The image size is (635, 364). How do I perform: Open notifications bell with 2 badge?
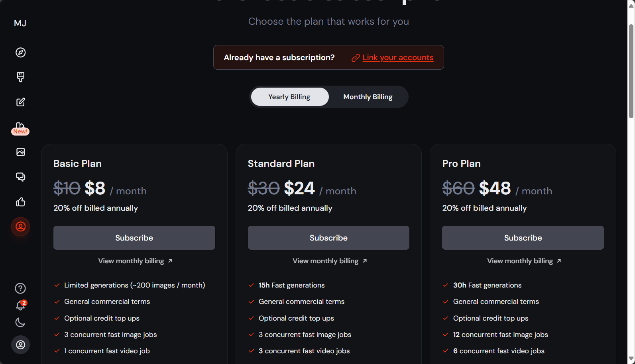pyautogui.click(x=20, y=305)
